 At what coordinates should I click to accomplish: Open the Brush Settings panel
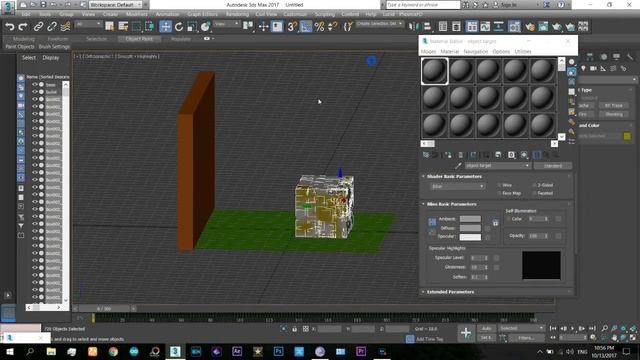tap(54, 47)
